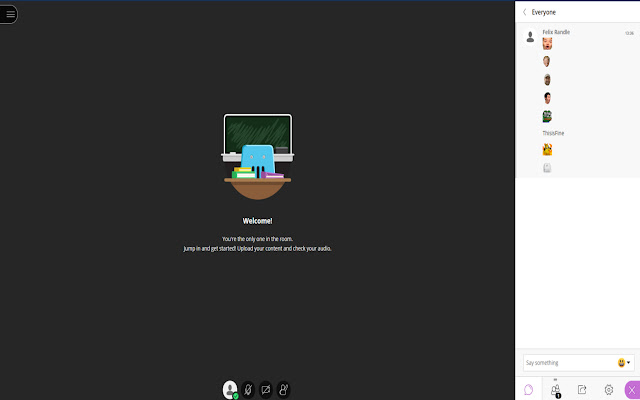This screenshot has height=400, width=640.
Task: Open the My Status profile button
Action: pyautogui.click(x=230, y=390)
